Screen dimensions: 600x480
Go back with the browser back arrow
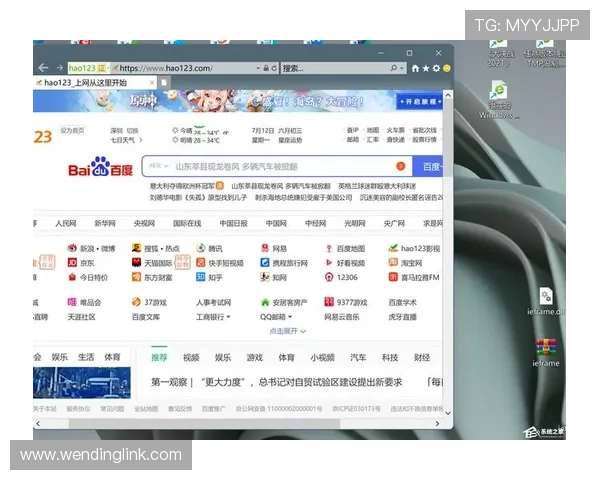click(x=43, y=68)
